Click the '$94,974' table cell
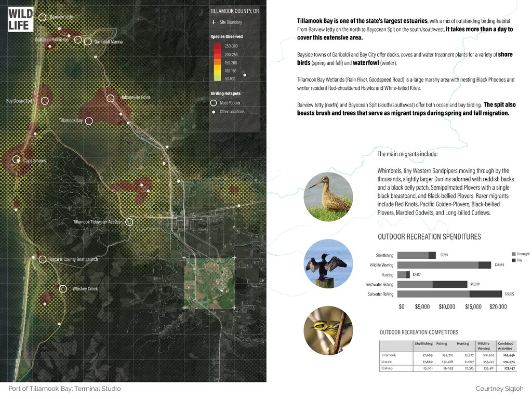 pyautogui.click(x=509, y=362)
